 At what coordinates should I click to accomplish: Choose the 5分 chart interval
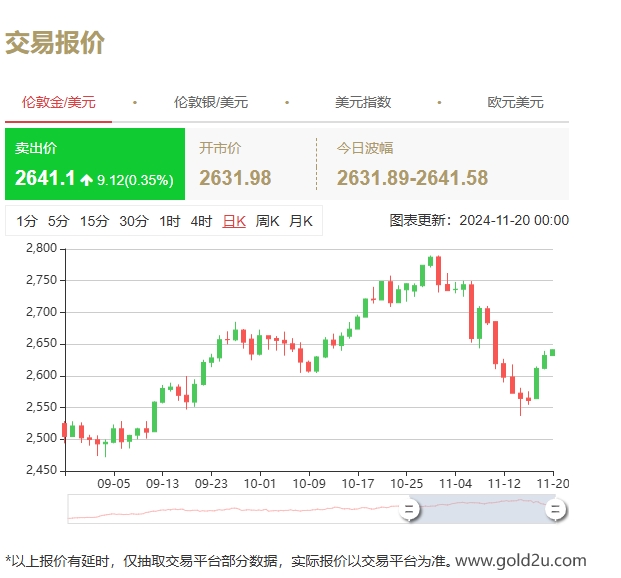pyautogui.click(x=59, y=221)
